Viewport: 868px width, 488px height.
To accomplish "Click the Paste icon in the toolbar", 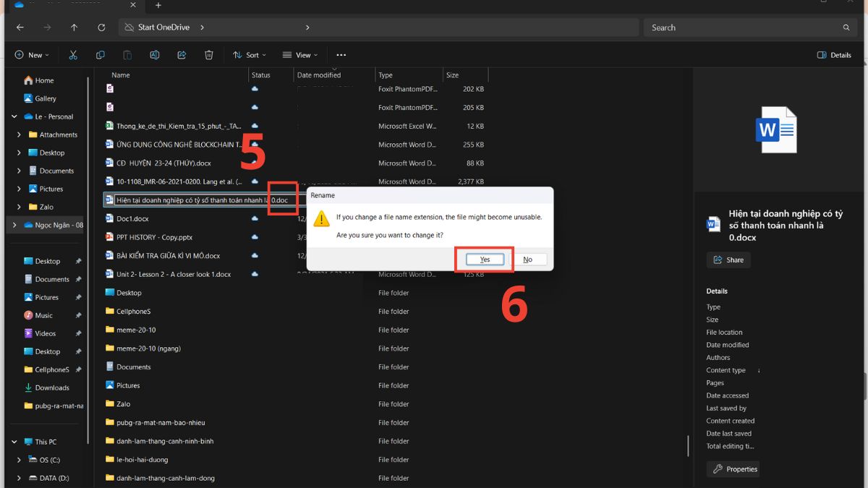I will point(127,54).
